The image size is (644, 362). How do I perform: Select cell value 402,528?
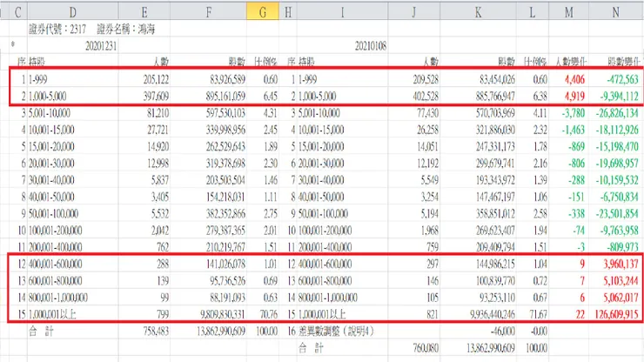[426, 96]
